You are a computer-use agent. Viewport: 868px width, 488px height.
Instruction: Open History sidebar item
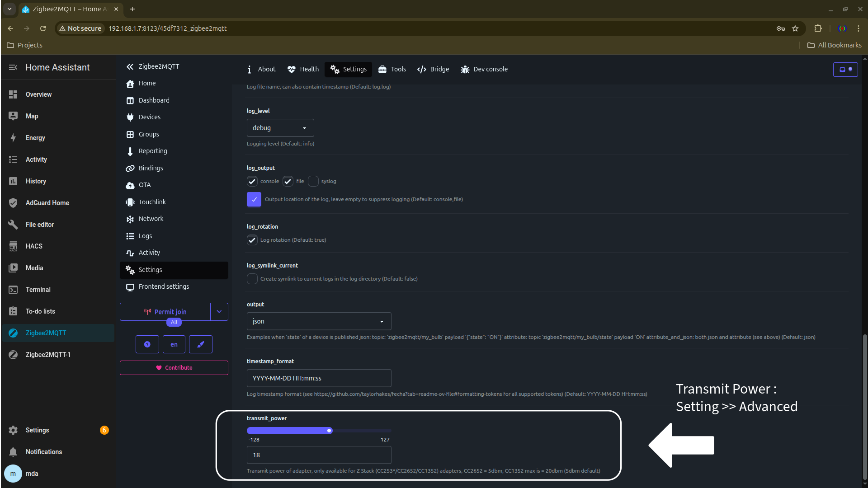58,181
